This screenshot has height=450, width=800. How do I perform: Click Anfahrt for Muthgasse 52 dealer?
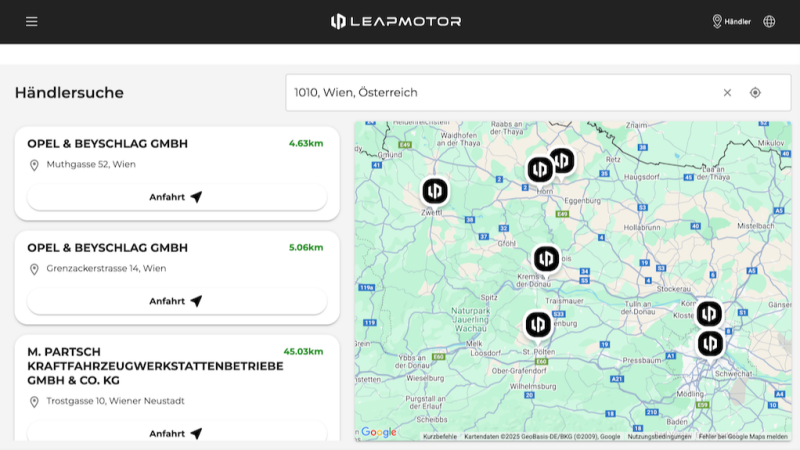point(177,197)
